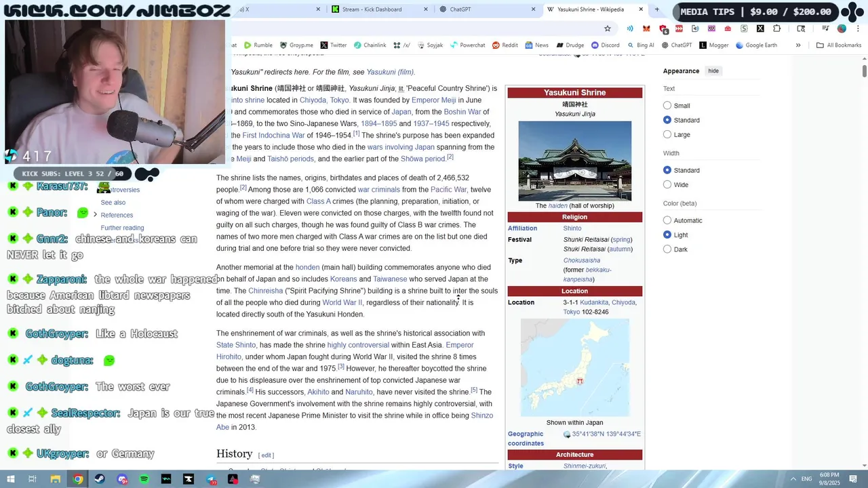Open the Rumble bookmark

[x=258, y=45]
